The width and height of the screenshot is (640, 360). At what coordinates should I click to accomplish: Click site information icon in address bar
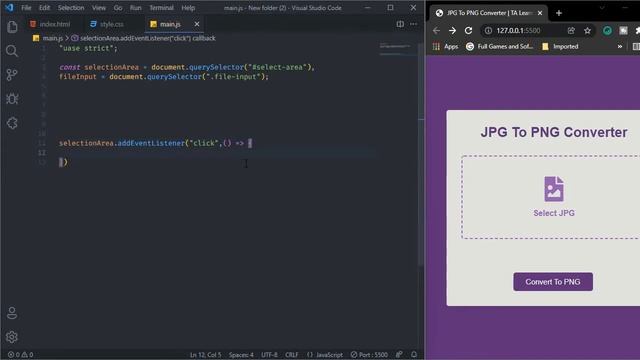(488, 31)
